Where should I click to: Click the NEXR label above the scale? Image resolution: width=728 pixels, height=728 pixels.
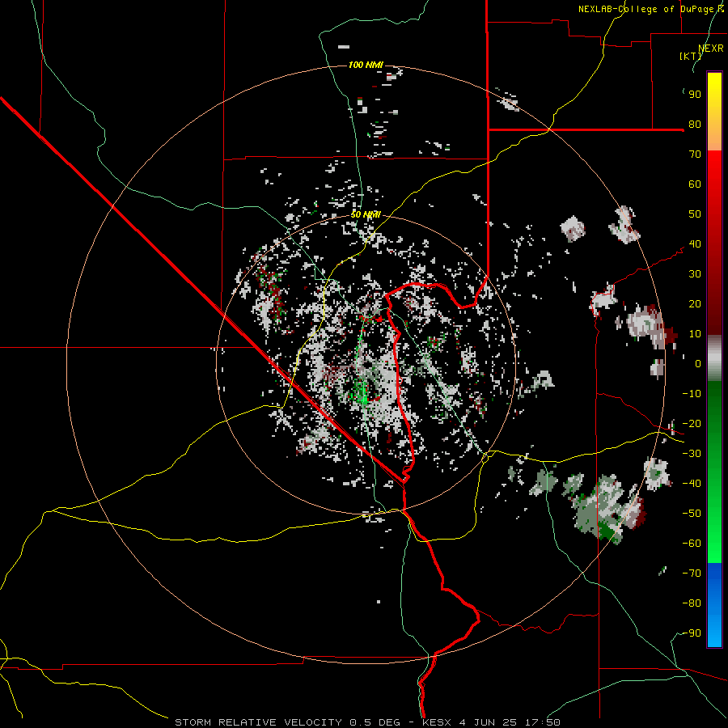point(711,49)
